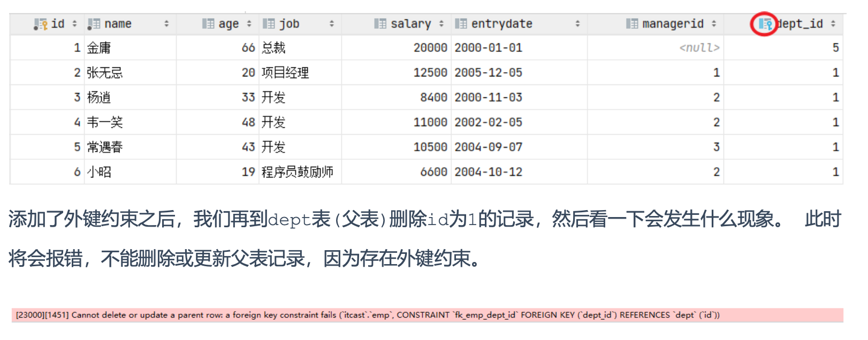This screenshot has width=868, height=340.
Task: Click the column icon beside managerid header
Action: coord(632,24)
